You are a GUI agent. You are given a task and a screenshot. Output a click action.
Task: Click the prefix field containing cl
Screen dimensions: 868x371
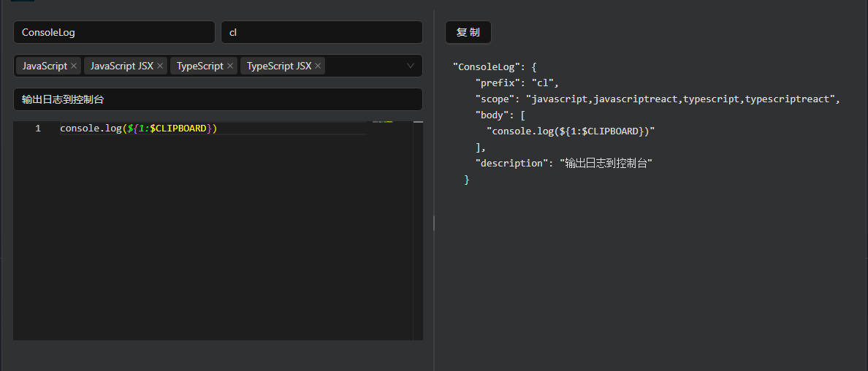(x=321, y=32)
